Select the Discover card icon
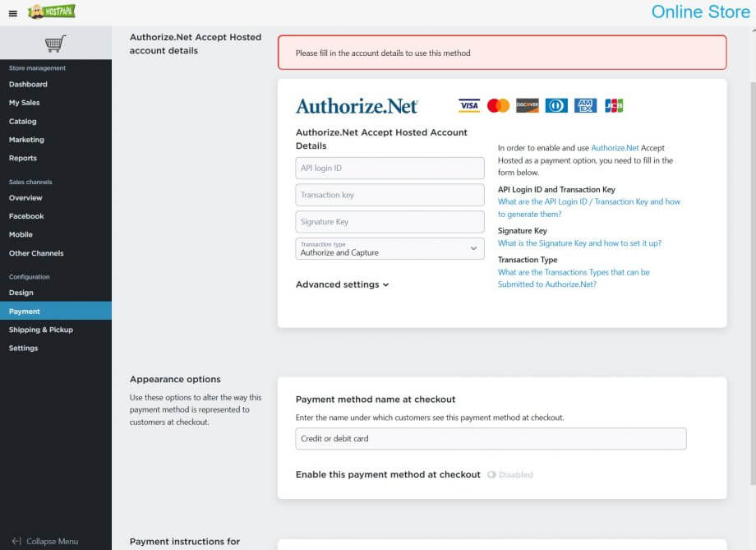 click(527, 105)
